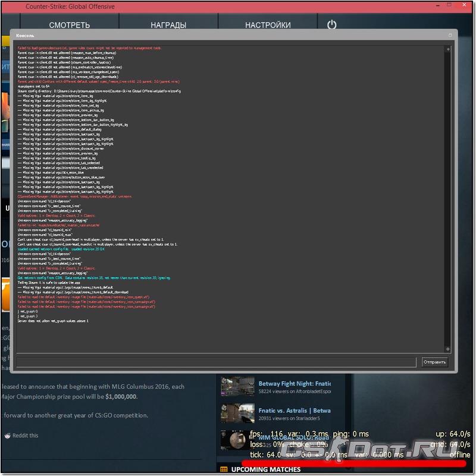Open the Fnatic vs. Astralis stream link

click(295, 411)
